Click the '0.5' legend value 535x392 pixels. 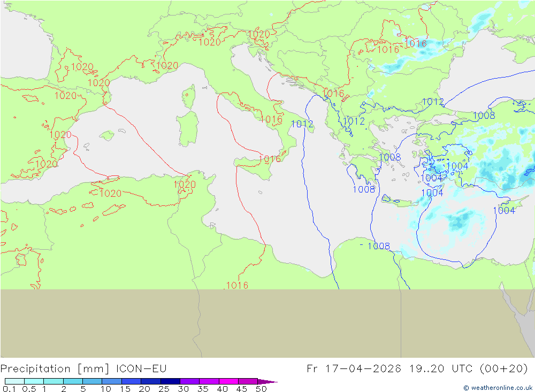29,389
